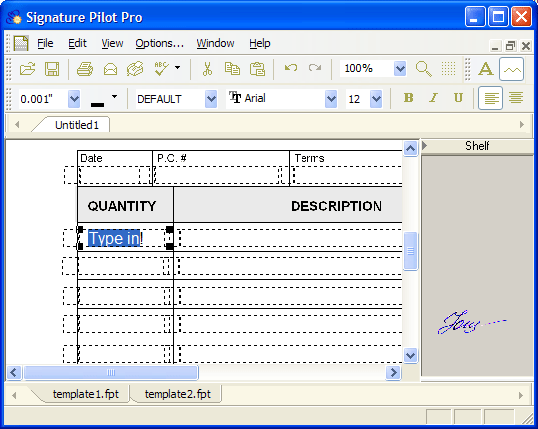Click the horizontal scrollbar thumb
The height and width of the screenshot is (429, 538).
click(111, 372)
